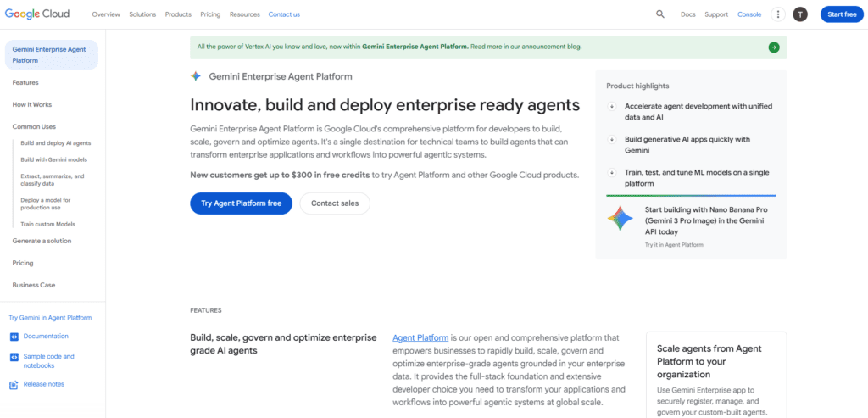Click the Contact sales button

tap(335, 203)
